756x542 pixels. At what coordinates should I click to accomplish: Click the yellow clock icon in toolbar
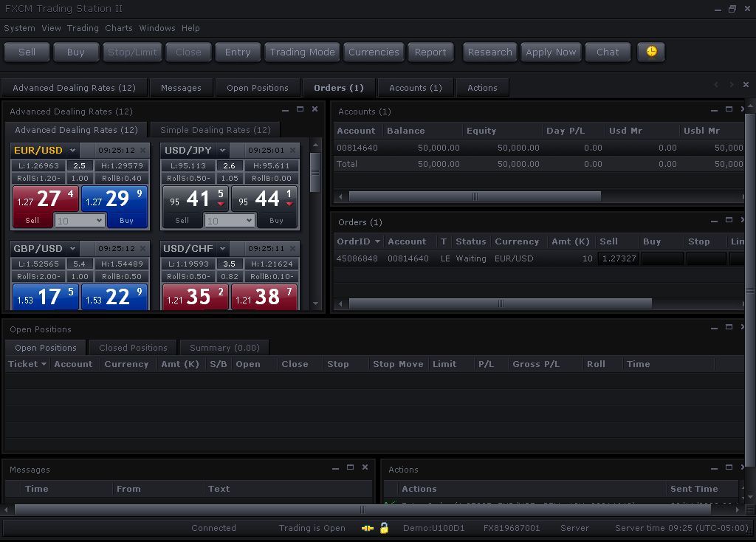coord(651,52)
